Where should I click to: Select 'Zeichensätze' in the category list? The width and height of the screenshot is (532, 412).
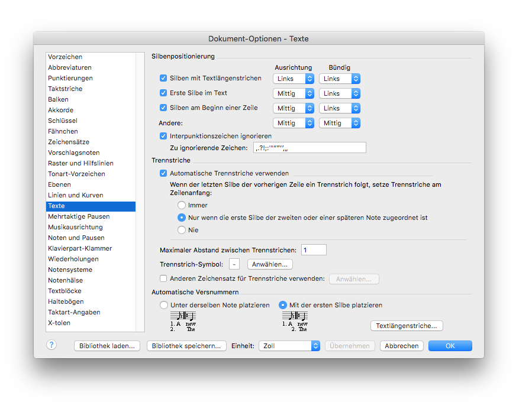pos(91,142)
